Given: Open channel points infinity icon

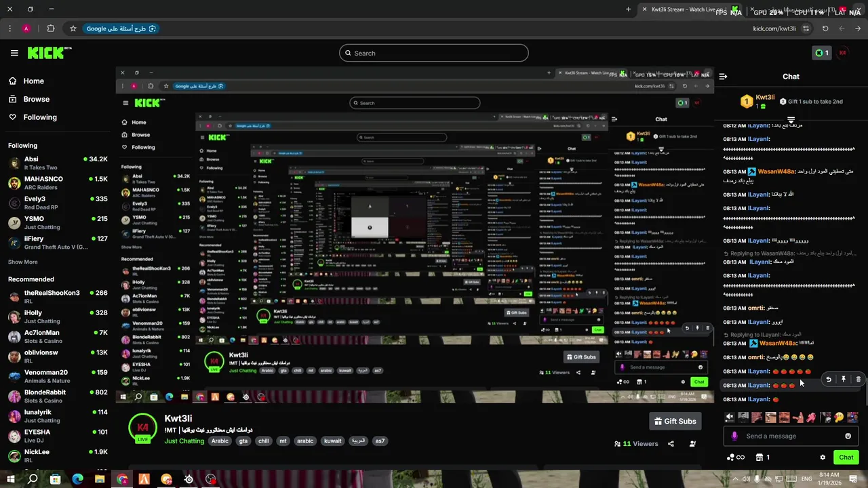Looking at the screenshot, I should pyautogui.click(x=735, y=457).
